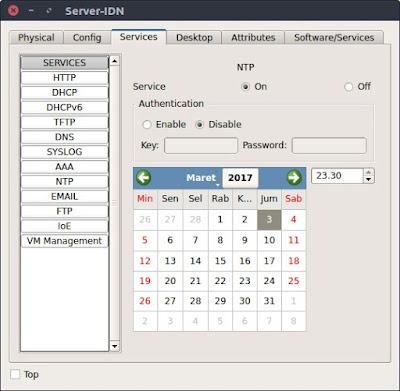The height and width of the screenshot is (391, 400).
Task: Open the AAA service
Action: [65, 167]
